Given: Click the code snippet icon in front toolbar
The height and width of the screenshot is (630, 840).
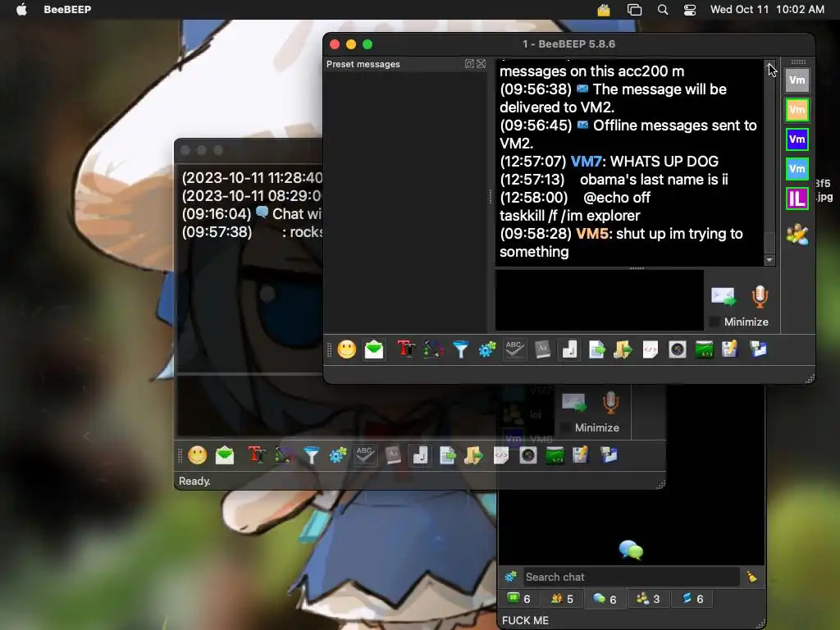Looking at the screenshot, I should (x=650, y=349).
